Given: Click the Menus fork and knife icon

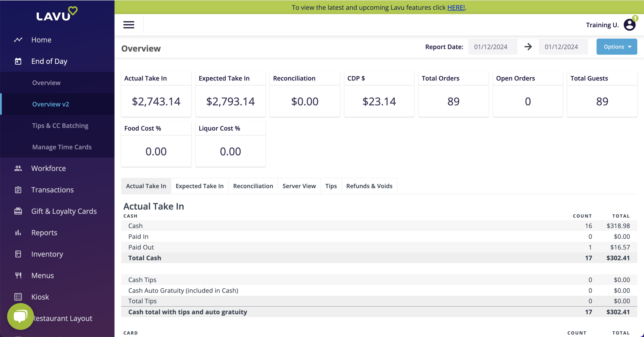Looking at the screenshot, I should [x=18, y=276].
